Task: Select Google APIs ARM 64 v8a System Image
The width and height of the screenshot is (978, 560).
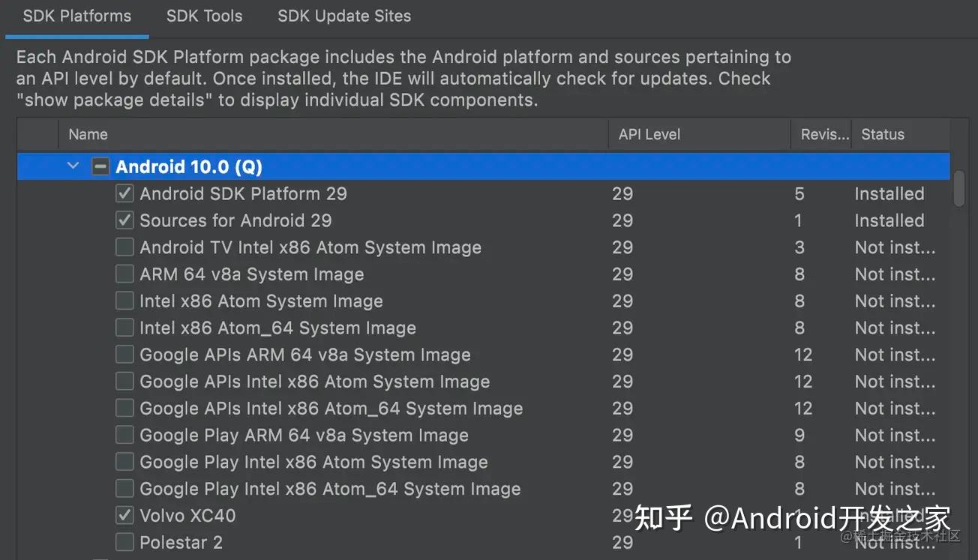Action: point(124,355)
